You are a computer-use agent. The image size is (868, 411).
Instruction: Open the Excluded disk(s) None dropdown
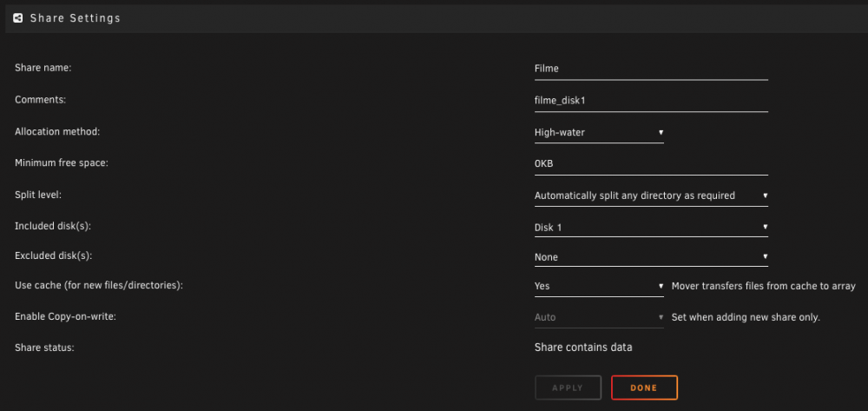point(651,257)
